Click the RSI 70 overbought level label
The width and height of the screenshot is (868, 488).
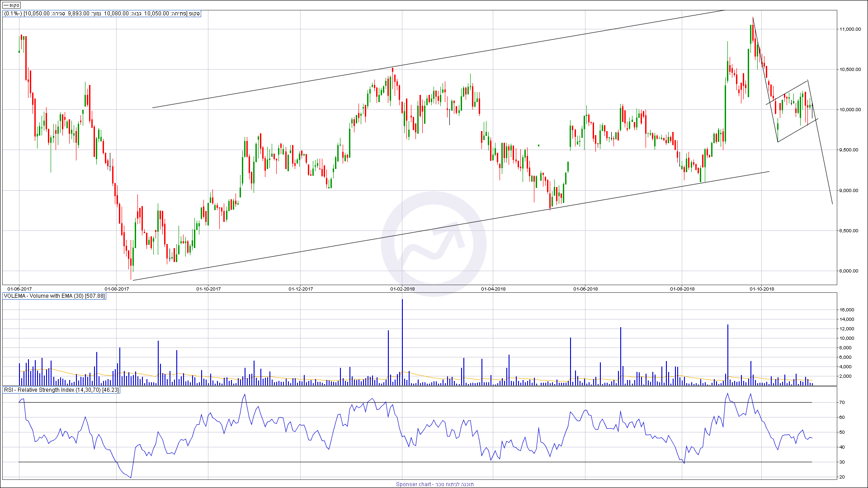842,402
